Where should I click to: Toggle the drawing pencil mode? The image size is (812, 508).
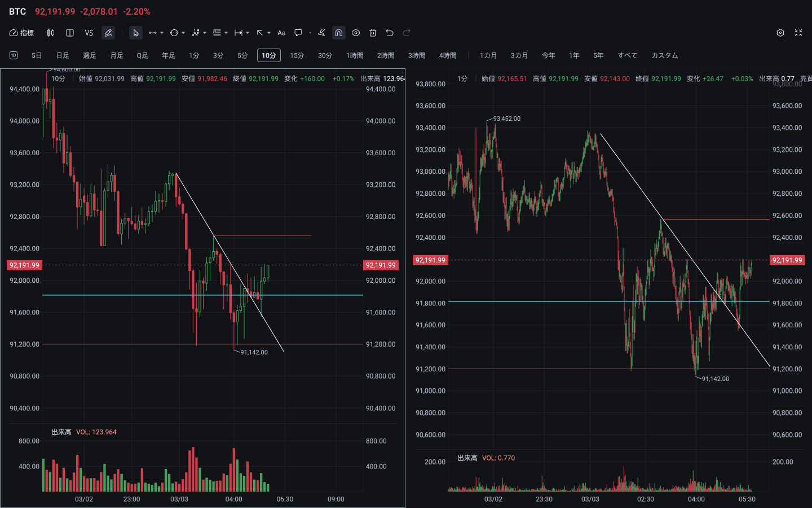(108, 33)
